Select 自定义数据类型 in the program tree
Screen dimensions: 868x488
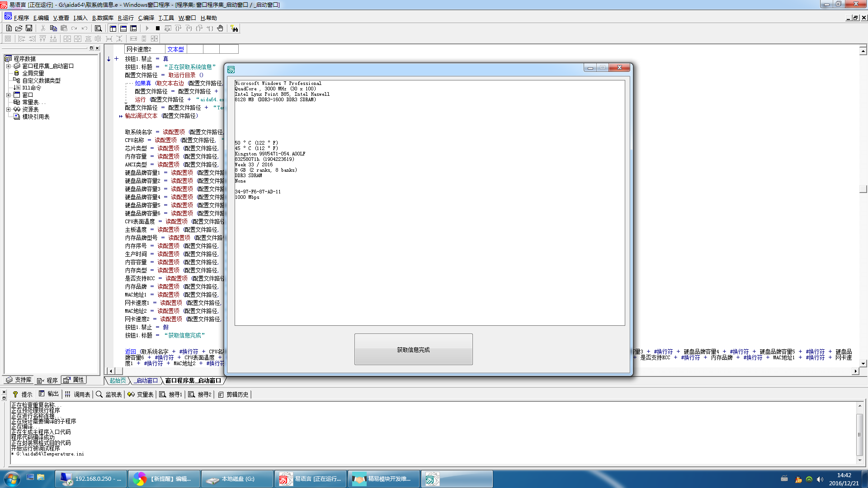41,80
